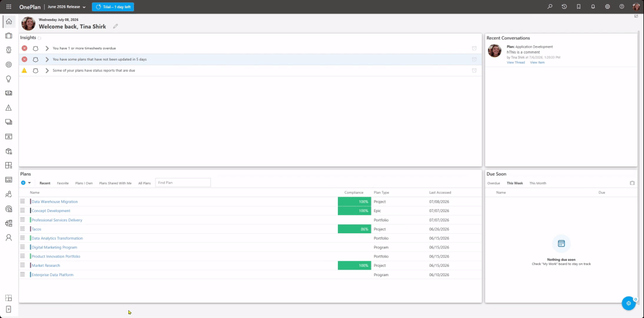This screenshot has width=644, height=318.
Task: Switch Due Soon to This Week
Action: point(514,183)
